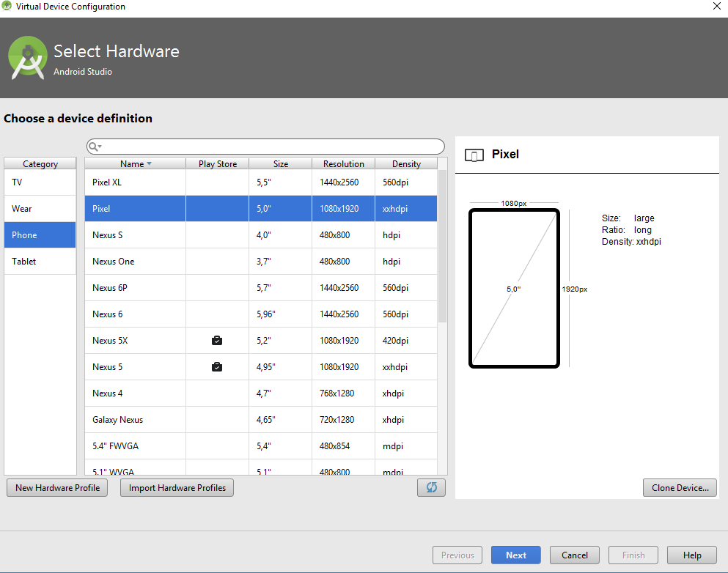Sort by the Play Store column header
728x573 pixels.
[x=217, y=164]
